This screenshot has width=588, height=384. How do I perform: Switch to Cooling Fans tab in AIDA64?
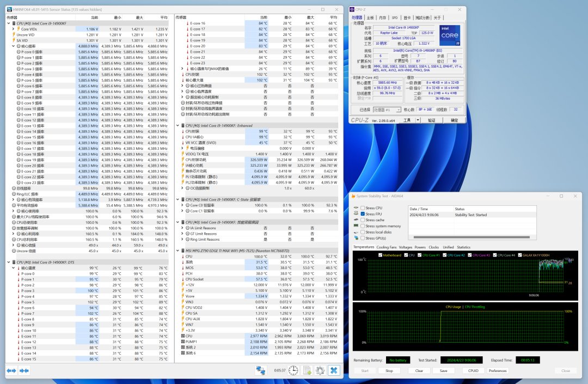(x=388, y=247)
